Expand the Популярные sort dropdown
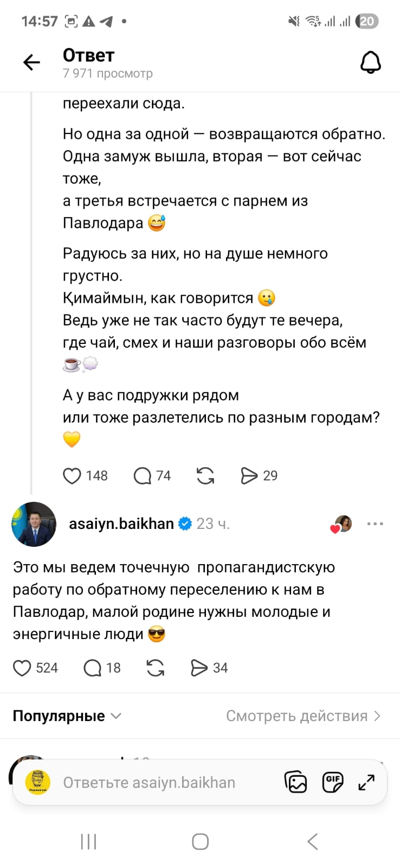This screenshot has width=400, height=868. [67, 716]
